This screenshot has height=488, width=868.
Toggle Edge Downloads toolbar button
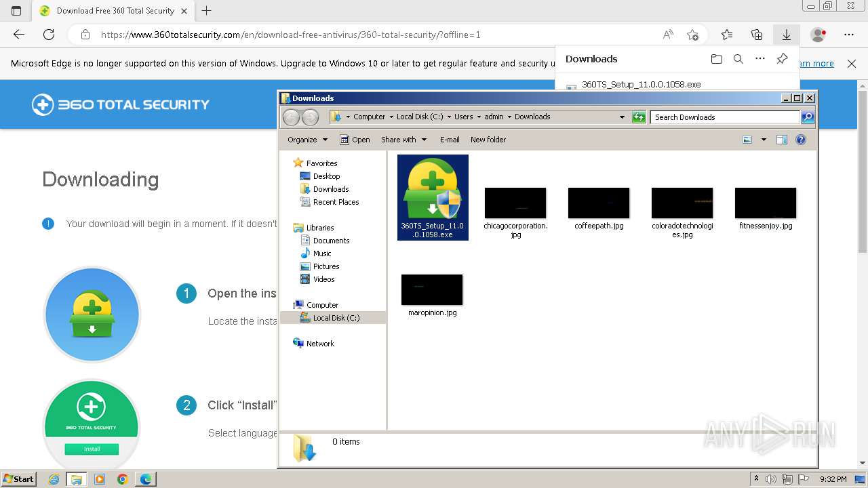[x=787, y=35]
